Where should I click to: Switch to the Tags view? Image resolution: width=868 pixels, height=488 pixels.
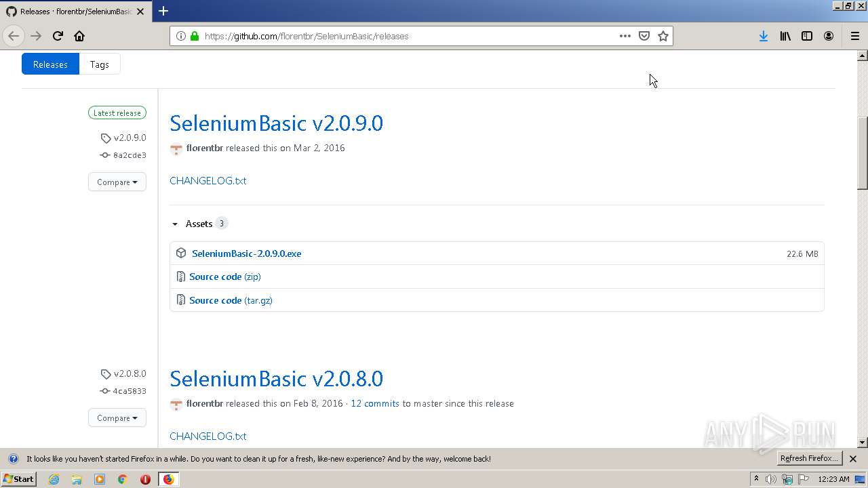pyautogui.click(x=100, y=64)
